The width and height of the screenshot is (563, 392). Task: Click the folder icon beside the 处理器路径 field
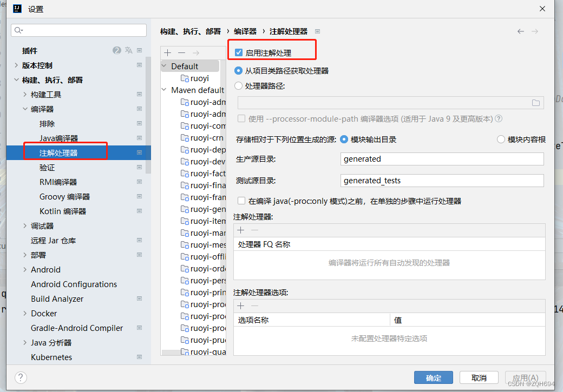coord(536,102)
